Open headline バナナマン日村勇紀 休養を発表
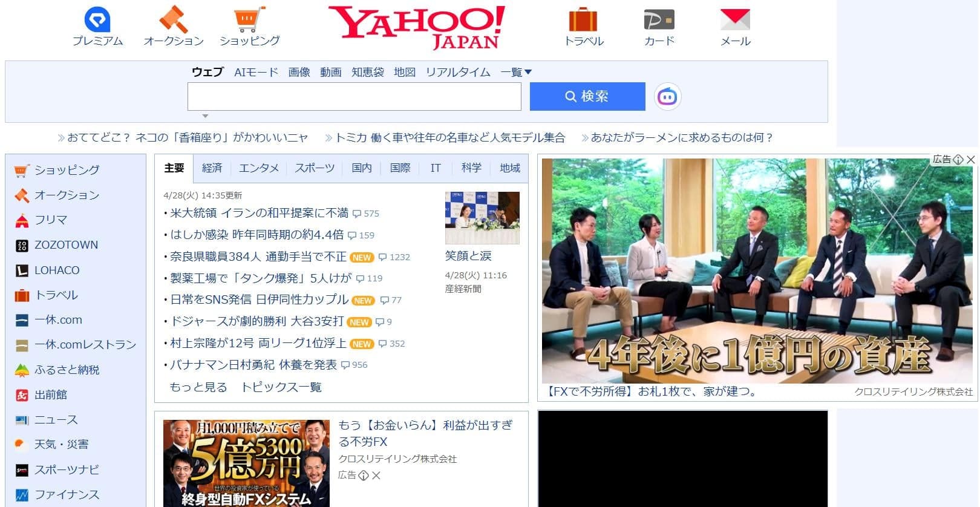This screenshot has width=980, height=507. 253,365
